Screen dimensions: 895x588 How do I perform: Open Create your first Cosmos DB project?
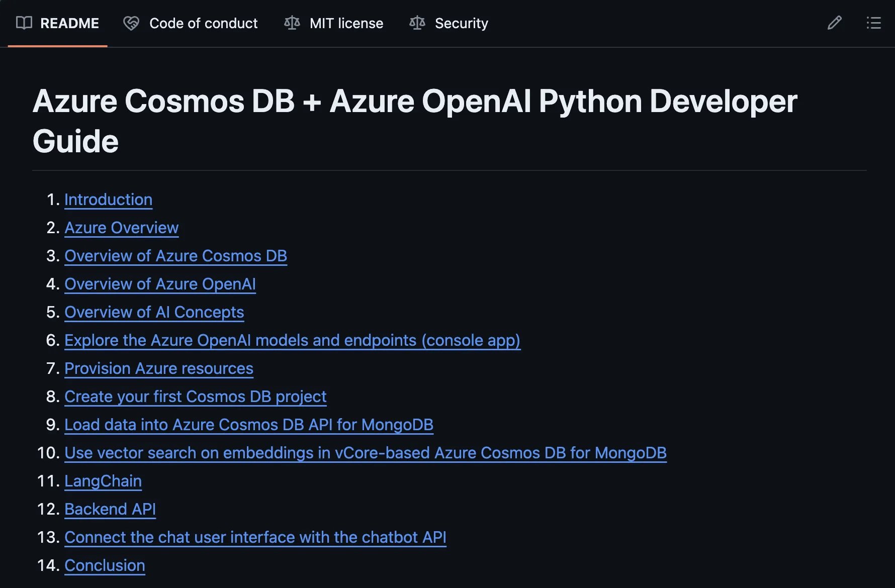(196, 397)
